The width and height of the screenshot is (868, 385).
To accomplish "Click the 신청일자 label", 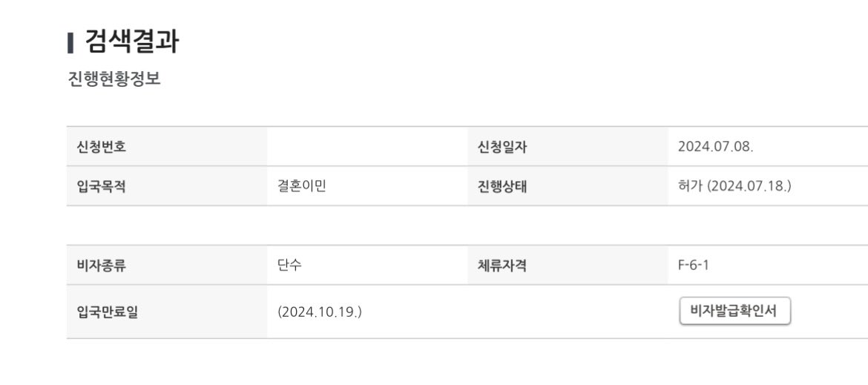I will (502, 147).
